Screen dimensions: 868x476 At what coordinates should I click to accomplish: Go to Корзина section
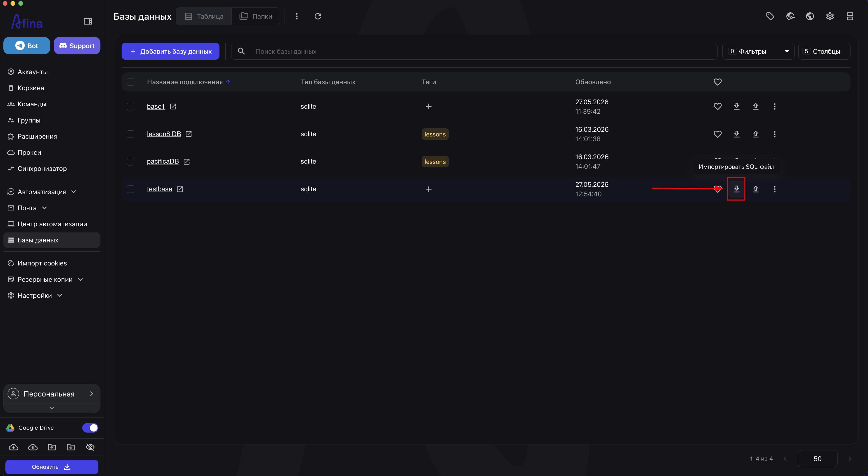coord(31,88)
